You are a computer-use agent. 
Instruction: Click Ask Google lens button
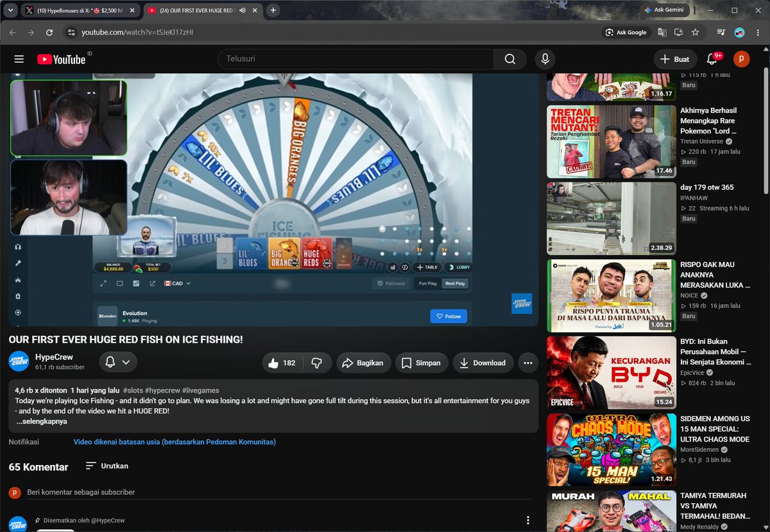coord(625,32)
